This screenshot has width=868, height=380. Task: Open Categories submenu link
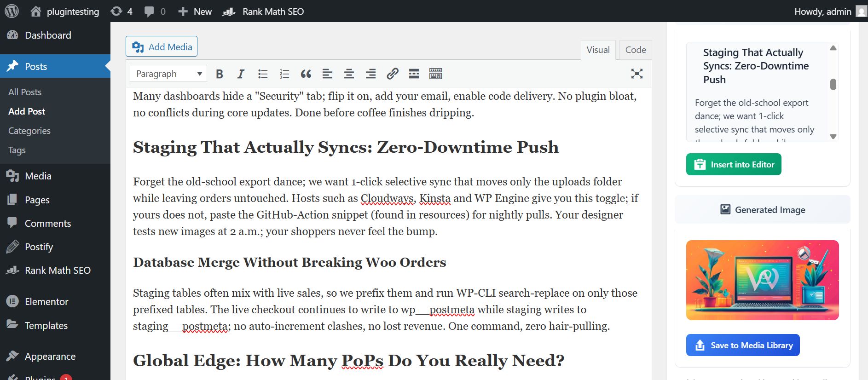tap(29, 131)
